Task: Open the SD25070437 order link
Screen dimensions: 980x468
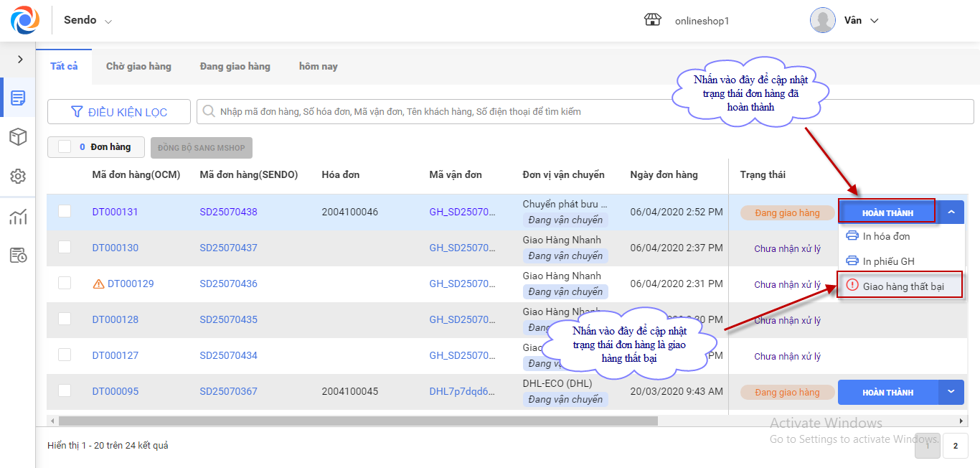Action: (x=228, y=248)
